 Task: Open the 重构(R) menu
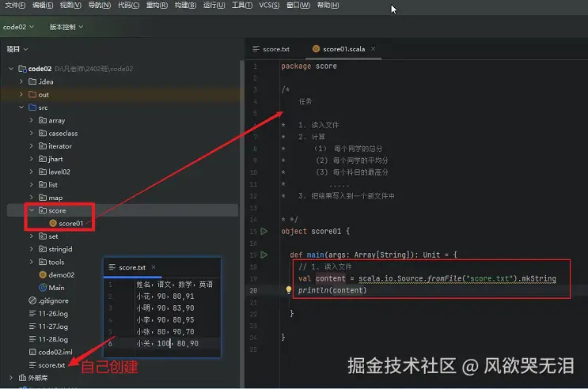tap(157, 6)
